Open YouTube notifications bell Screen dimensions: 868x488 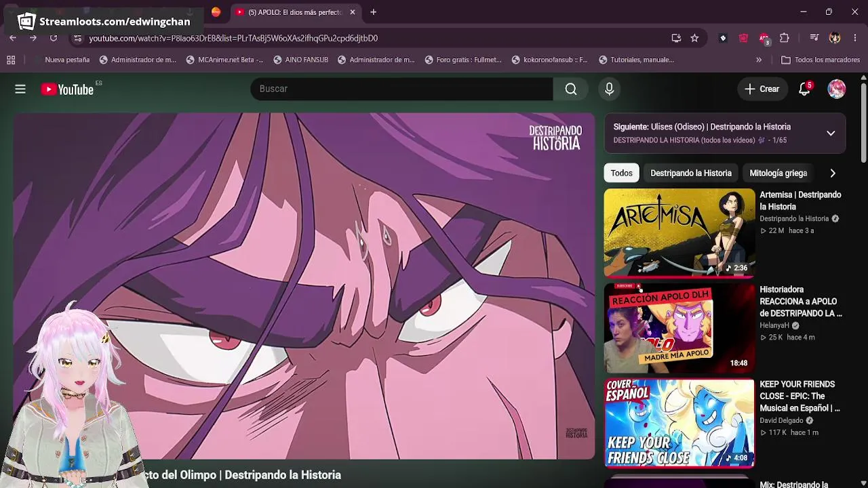click(804, 89)
